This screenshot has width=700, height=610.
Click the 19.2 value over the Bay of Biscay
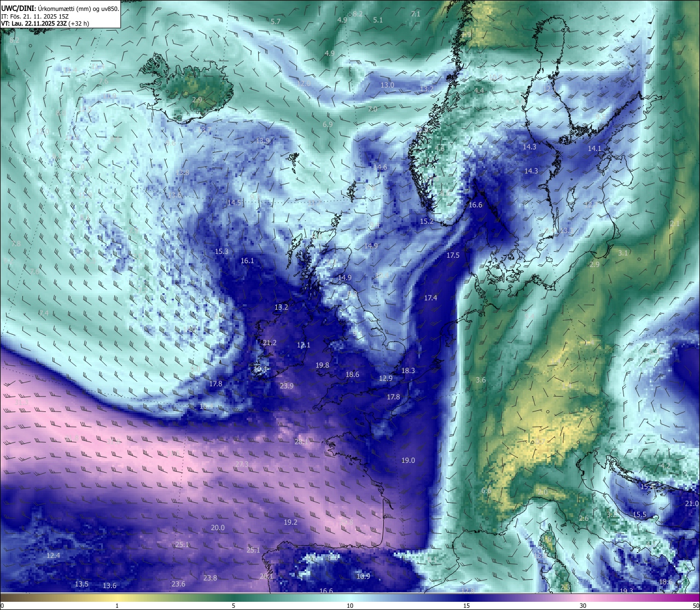[x=290, y=522]
